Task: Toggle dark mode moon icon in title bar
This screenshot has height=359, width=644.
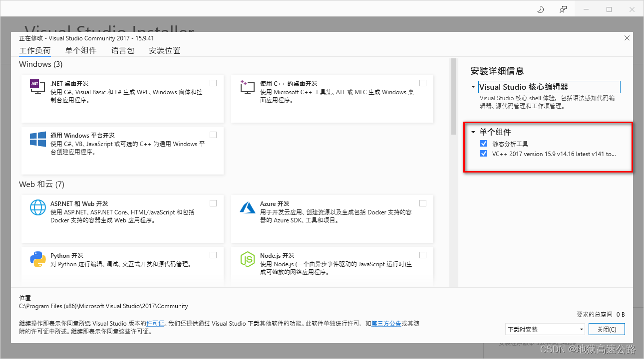Action: [x=540, y=9]
